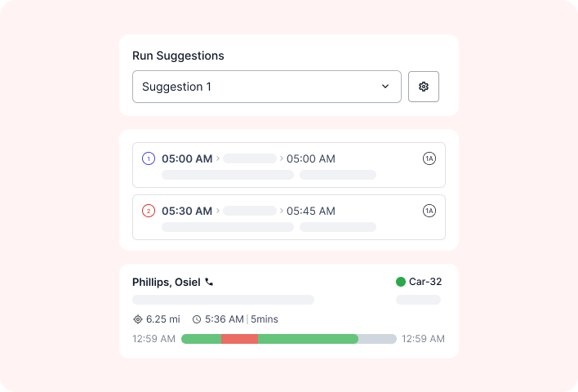Click the red segment of the timeline bar
The height and width of the screenshot is (392, 578).
[x=239, y=339]
